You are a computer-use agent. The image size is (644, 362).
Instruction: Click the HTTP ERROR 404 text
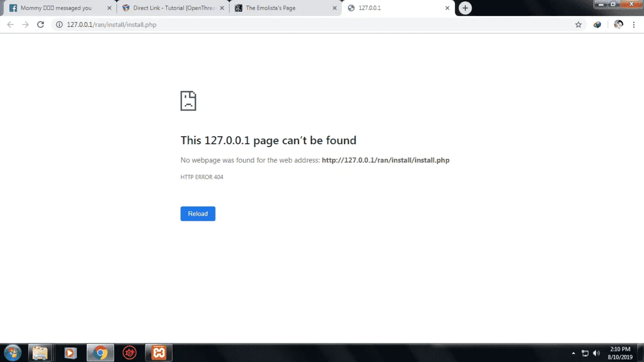[202, 177]
